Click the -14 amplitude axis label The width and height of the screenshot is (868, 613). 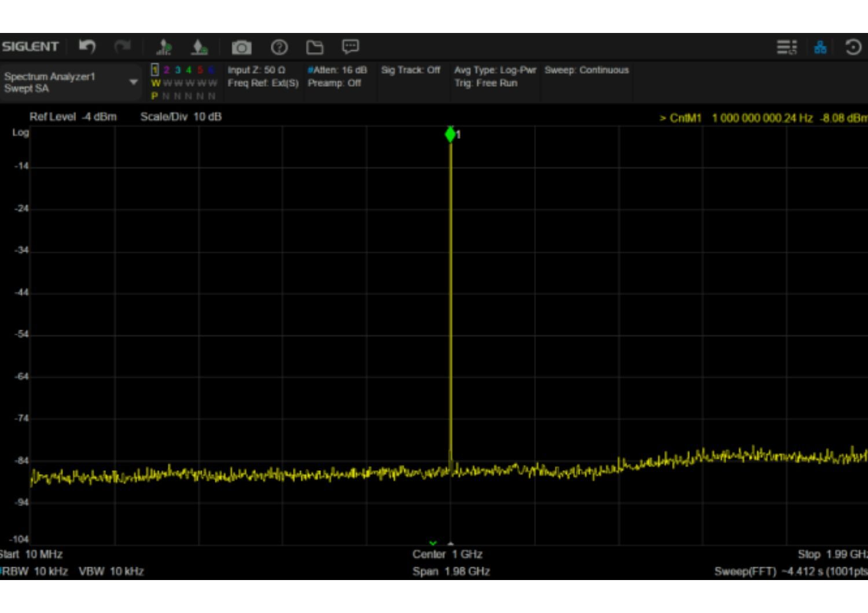pos(21,167)
